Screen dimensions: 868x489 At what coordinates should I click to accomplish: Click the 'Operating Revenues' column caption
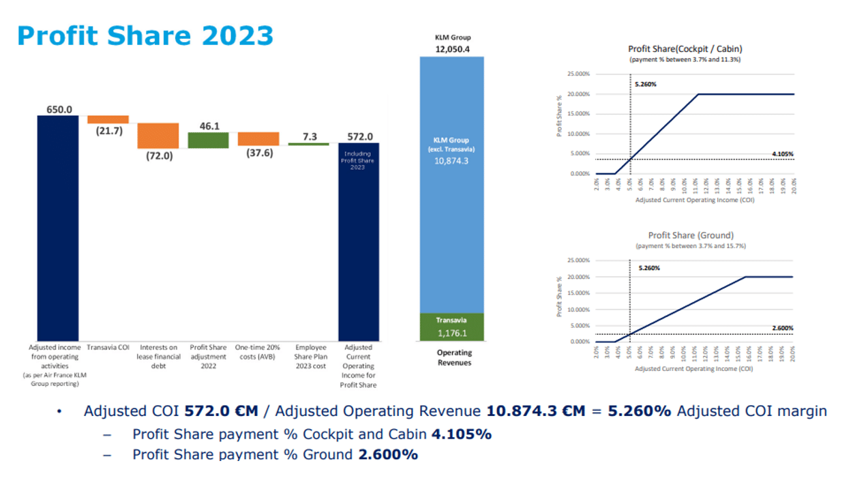point(454,357)
